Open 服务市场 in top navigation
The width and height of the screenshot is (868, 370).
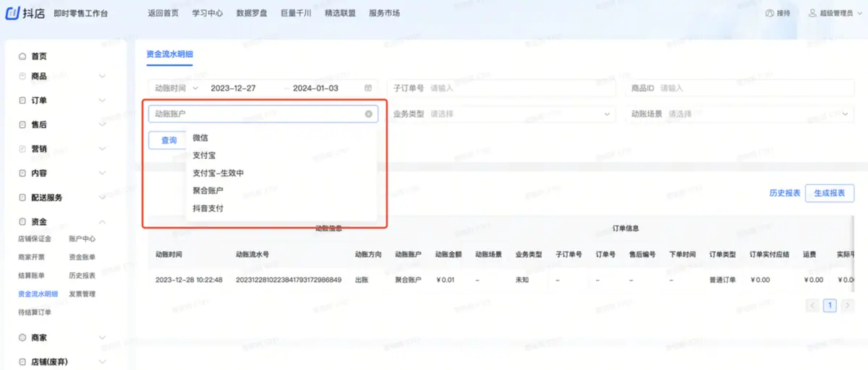click(384, 13)
